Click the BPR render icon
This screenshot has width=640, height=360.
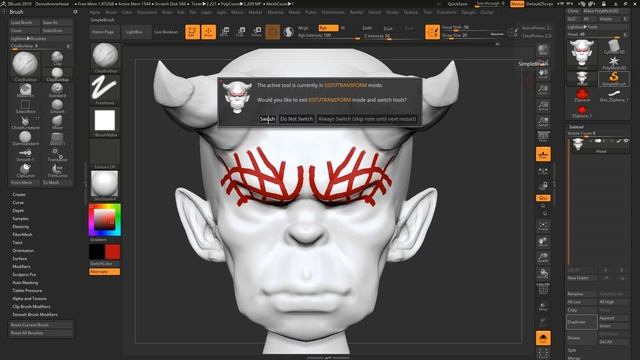tap(543, 50)
